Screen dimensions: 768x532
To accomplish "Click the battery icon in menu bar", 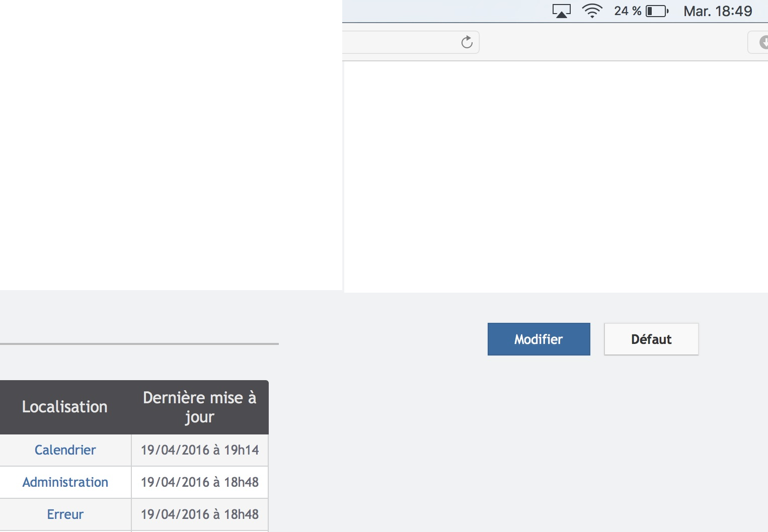I will (x=657, y=11).
